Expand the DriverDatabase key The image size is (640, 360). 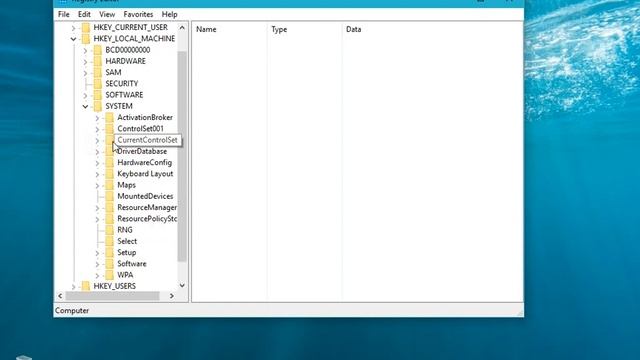(97, 152)
